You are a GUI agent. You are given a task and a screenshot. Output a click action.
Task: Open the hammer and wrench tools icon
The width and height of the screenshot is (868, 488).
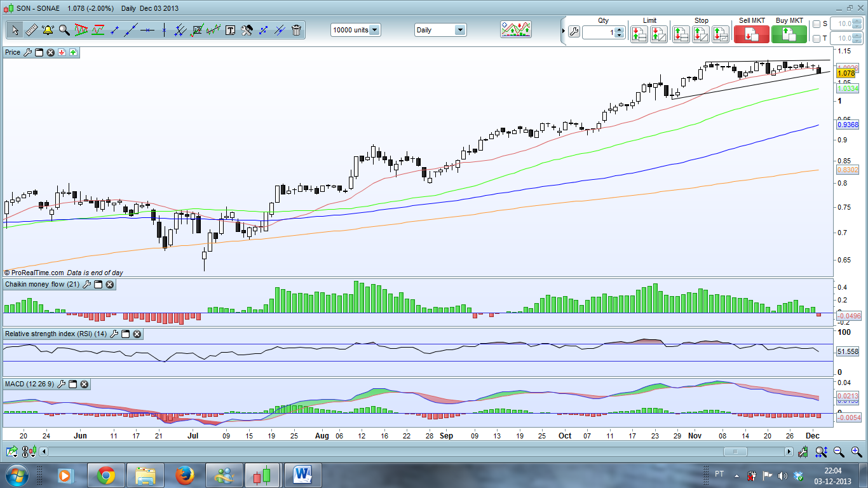tap(247, 30)
